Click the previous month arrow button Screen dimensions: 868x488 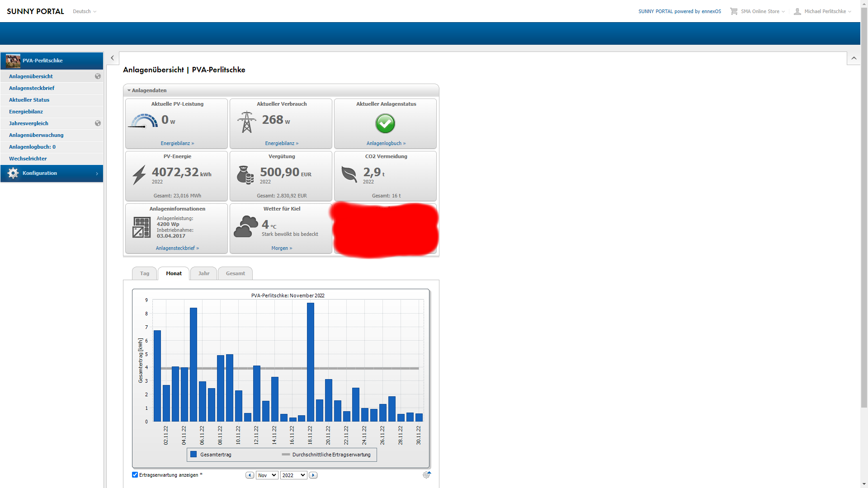250,475
